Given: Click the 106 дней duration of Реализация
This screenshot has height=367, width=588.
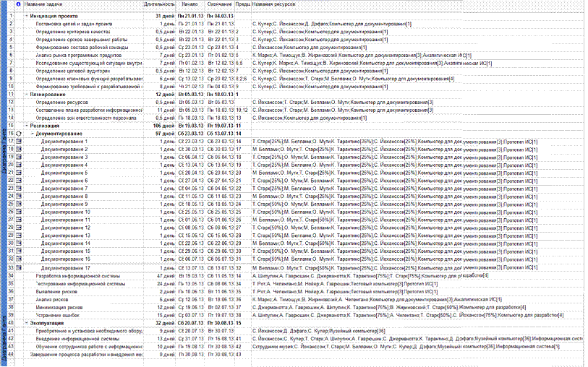Looking at the screenshot, I should coord(164,126).
